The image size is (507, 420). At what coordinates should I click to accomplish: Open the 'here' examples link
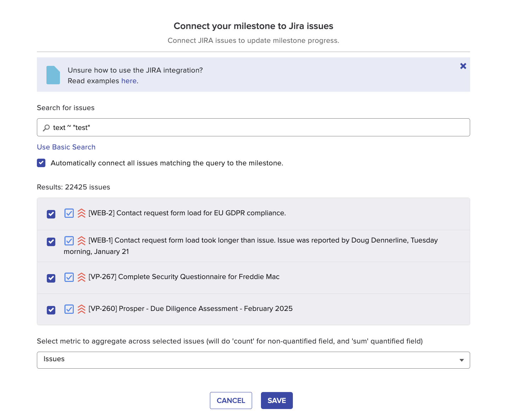click(x=129, y=81)
